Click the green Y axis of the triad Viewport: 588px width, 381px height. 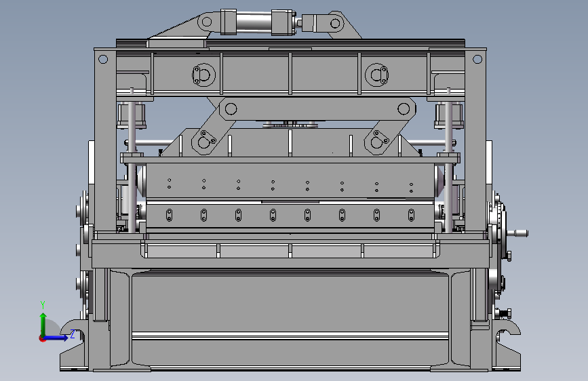[43, 324]
